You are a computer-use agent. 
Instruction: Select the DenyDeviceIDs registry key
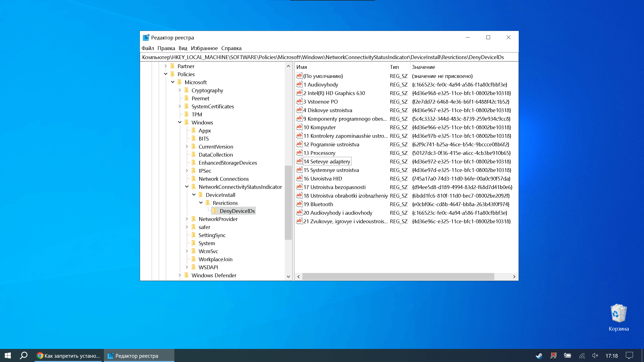click(237, 210)
